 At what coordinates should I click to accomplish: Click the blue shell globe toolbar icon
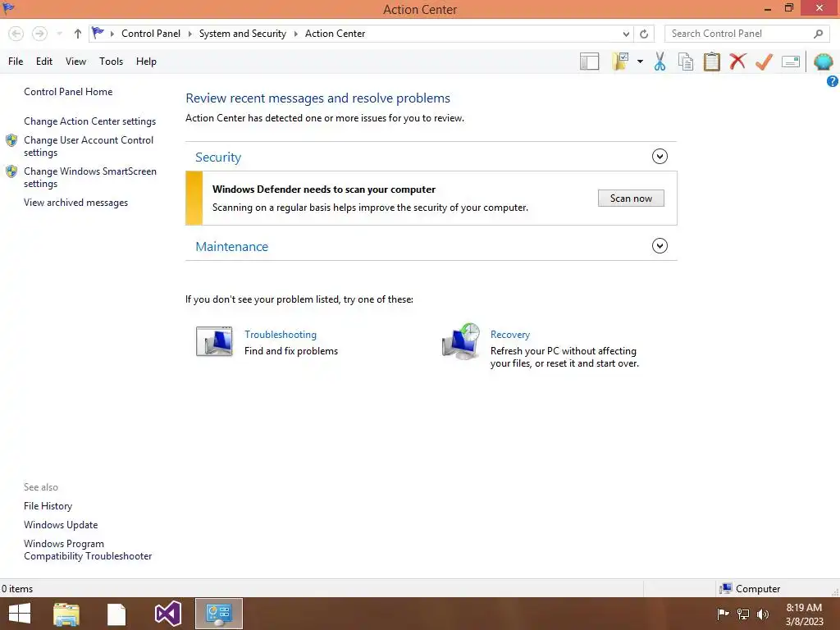pyautogui.click(x=824, y=62)
